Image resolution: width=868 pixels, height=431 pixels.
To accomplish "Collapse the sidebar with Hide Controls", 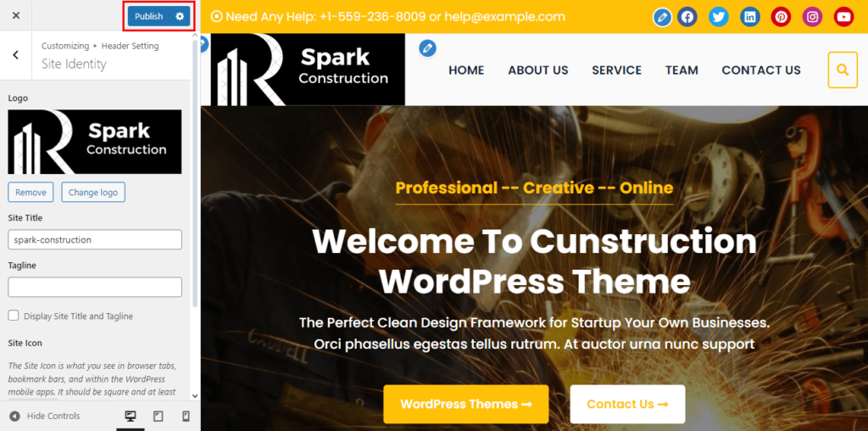I will pyautogui.click(x=46, y=416).
